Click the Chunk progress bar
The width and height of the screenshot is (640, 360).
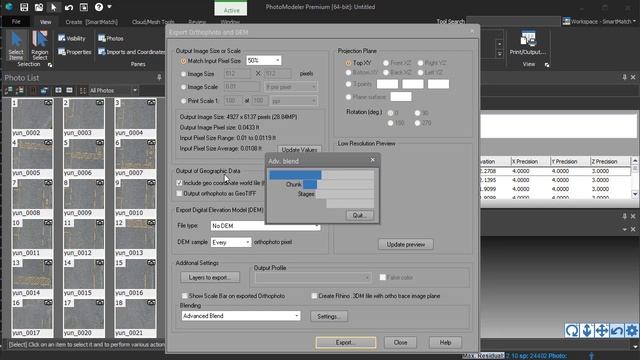[x=338, y=184]
